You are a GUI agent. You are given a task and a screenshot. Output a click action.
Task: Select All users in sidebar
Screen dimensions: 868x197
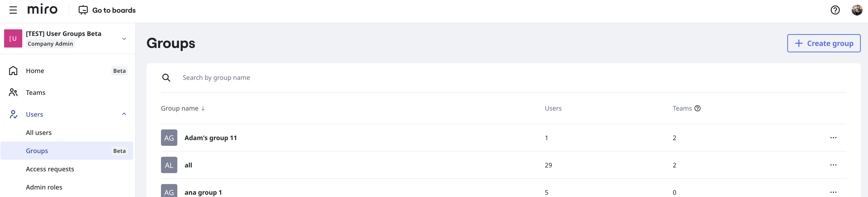coord(39,133)
